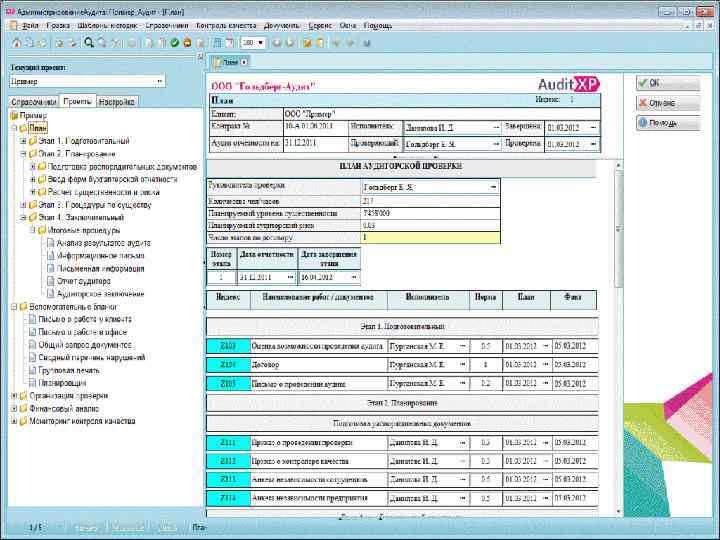This screenshot has width=720, height=540.
Task: Click the orange round toolbar icon beside the green check
Action: (x=187, y=43)
